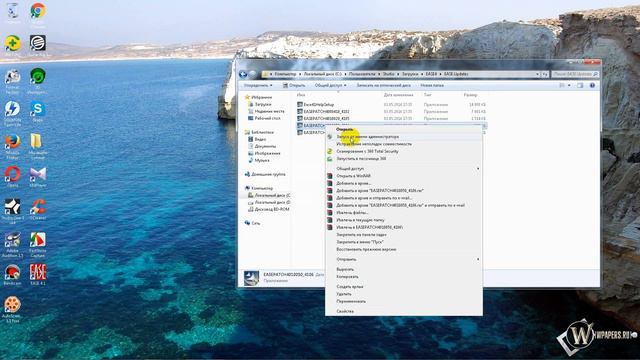Viewport: 640px width, 360px height.
Task: Open 'Загрузки' in the Favorites sidebar
Action: [x=263, y=104]
